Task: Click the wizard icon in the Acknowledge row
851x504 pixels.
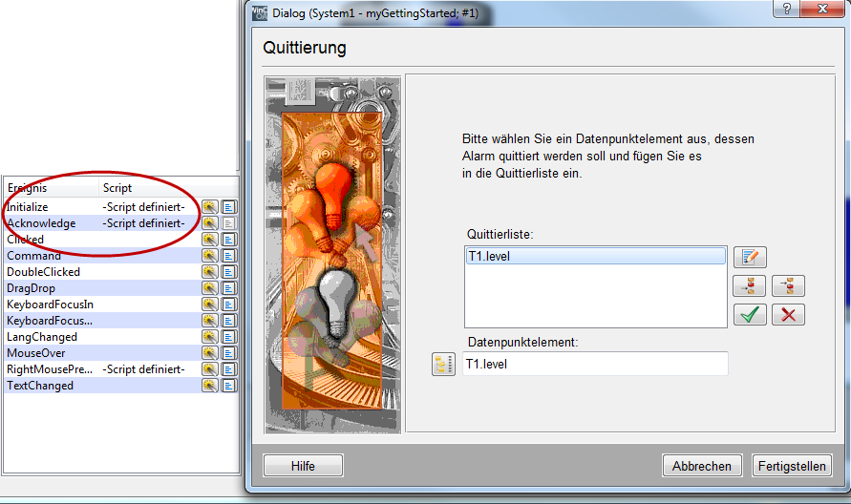Action: click(x=209, y=223)
